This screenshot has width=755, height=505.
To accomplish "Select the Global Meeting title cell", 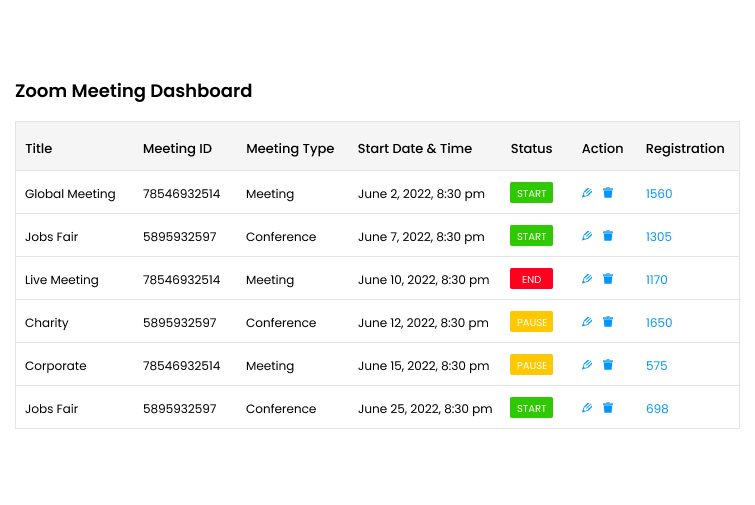I will tap(70, 194).
